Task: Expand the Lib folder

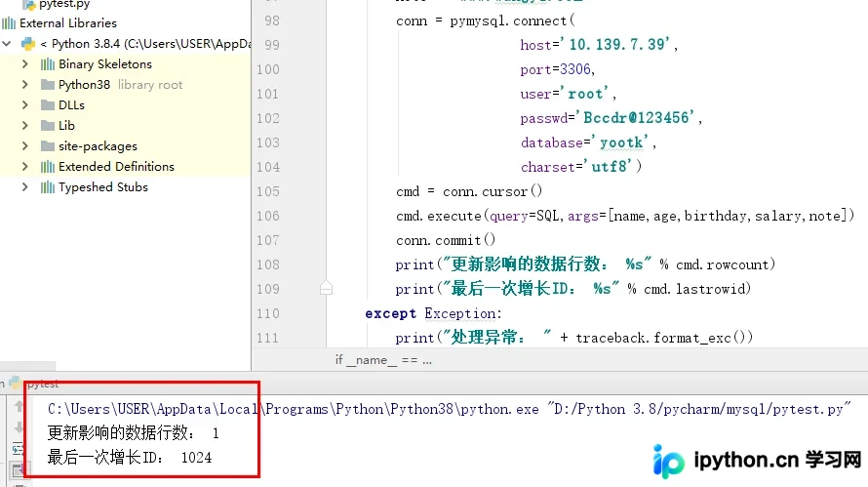Action: coord(25,126)
